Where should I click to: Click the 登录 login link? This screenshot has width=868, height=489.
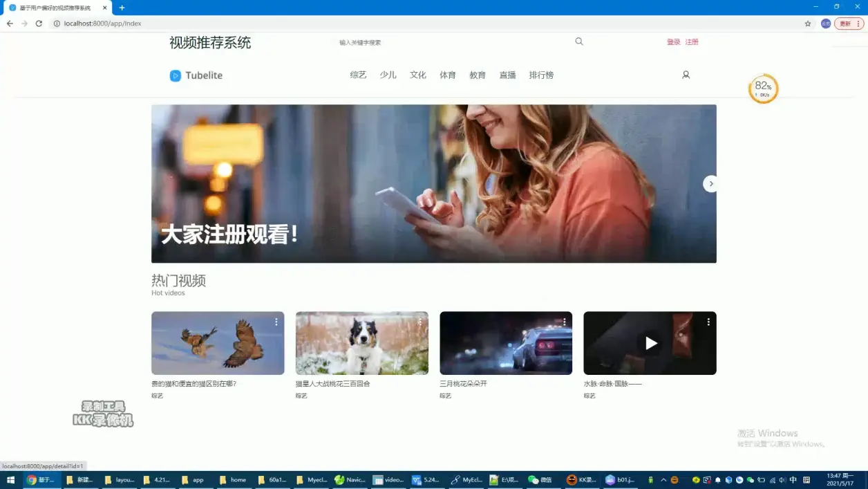coord(674,42)
